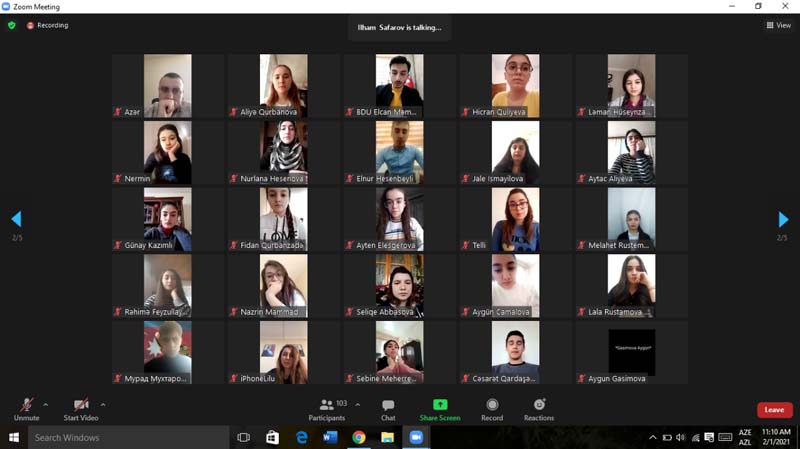Open the Participants panel

[327, 406]
